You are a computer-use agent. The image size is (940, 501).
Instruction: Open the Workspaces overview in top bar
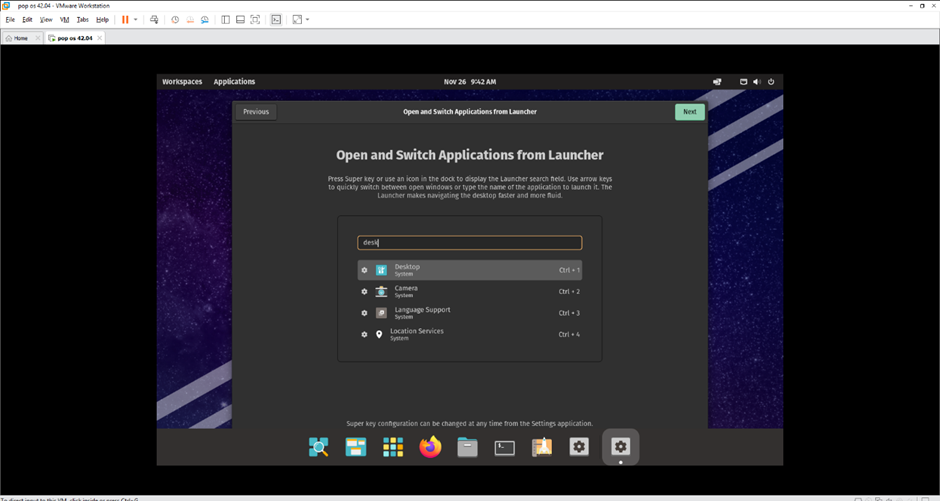(182, 82)
